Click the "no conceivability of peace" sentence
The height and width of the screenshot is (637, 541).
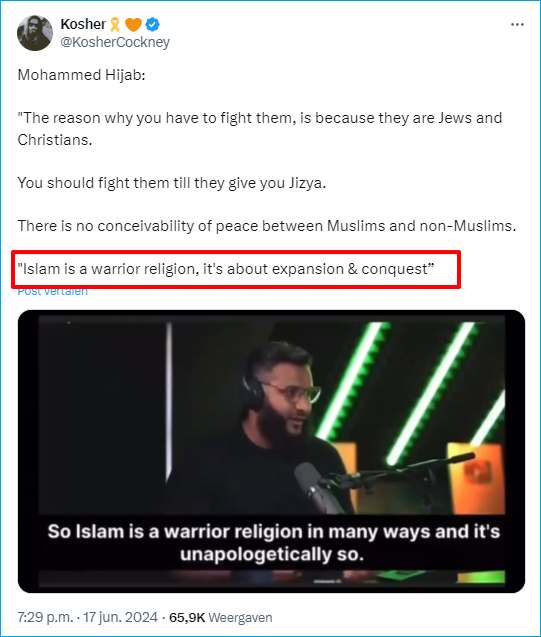pos(267,226)
